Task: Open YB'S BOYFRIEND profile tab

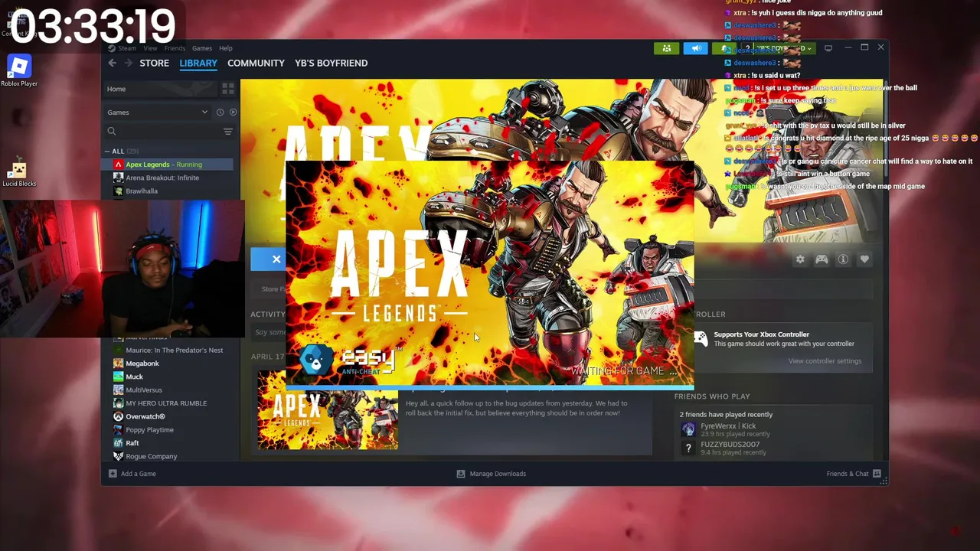Action: point(331,63)
